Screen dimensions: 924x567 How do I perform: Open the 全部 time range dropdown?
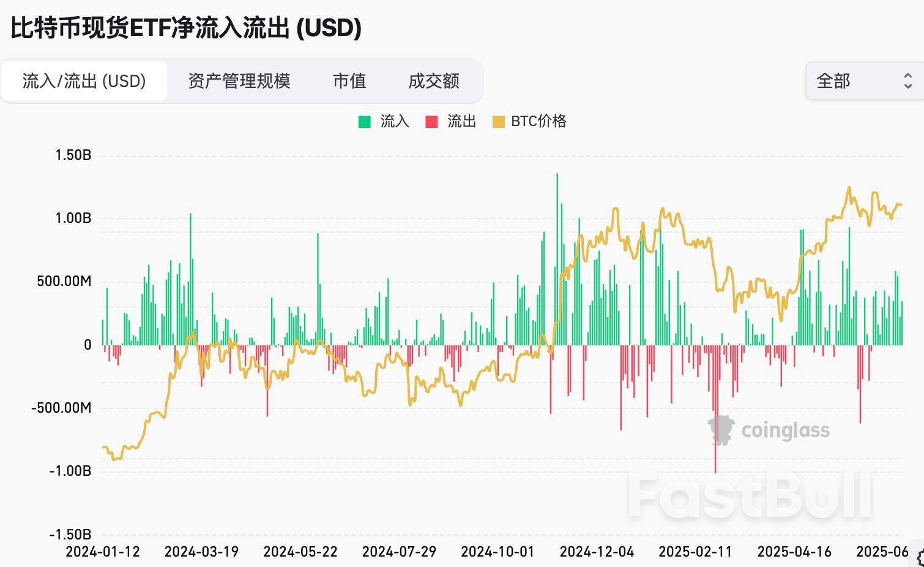pos(863,81)
